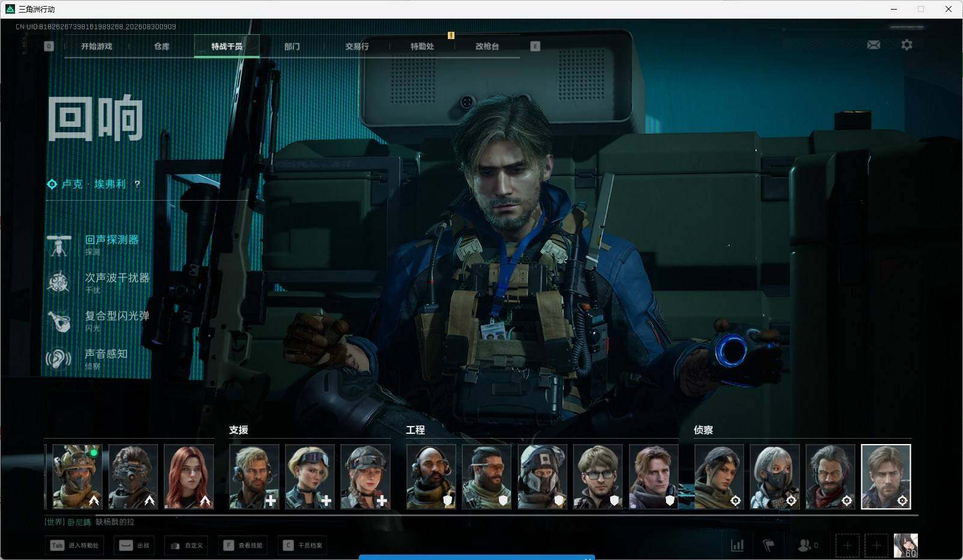This screenshot has width=963, height=560.
Task: Click the world chat message 缺杨戬的拉
Action: point(115,522)
